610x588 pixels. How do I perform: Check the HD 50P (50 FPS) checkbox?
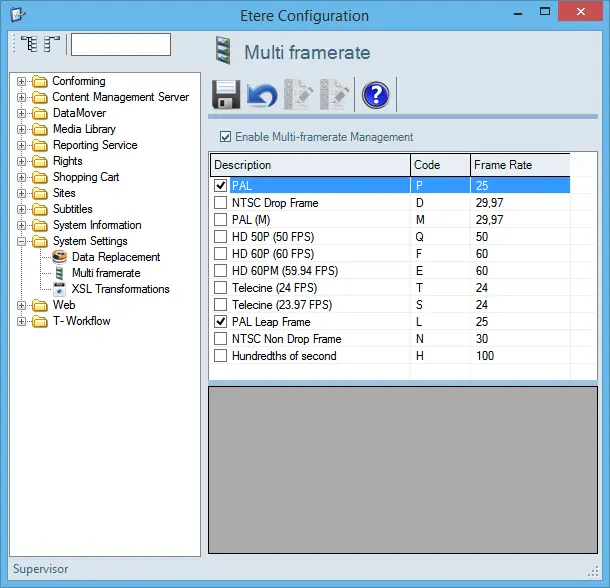pos(221,236)
